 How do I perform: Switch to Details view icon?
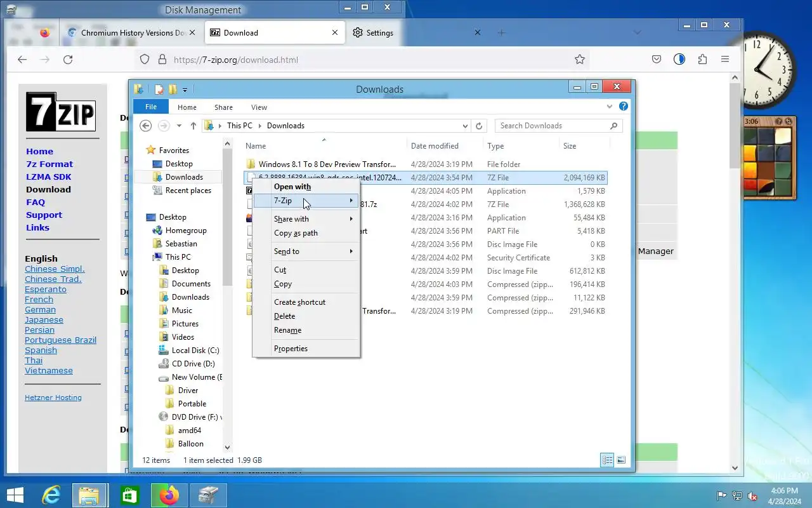point(607,460)
